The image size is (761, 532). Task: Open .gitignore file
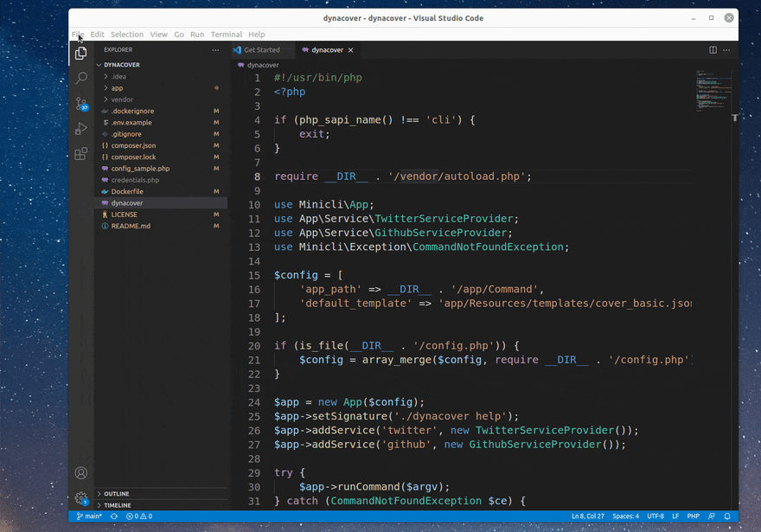161,134
